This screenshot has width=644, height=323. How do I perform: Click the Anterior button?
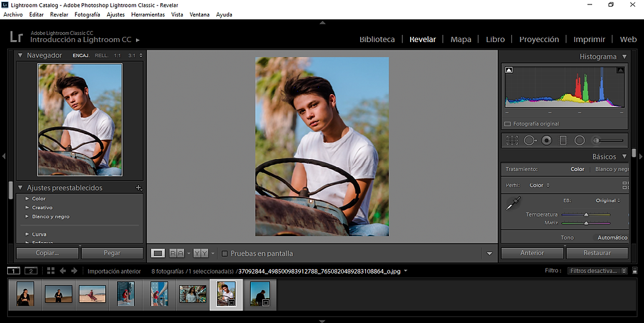click(532, 253)
